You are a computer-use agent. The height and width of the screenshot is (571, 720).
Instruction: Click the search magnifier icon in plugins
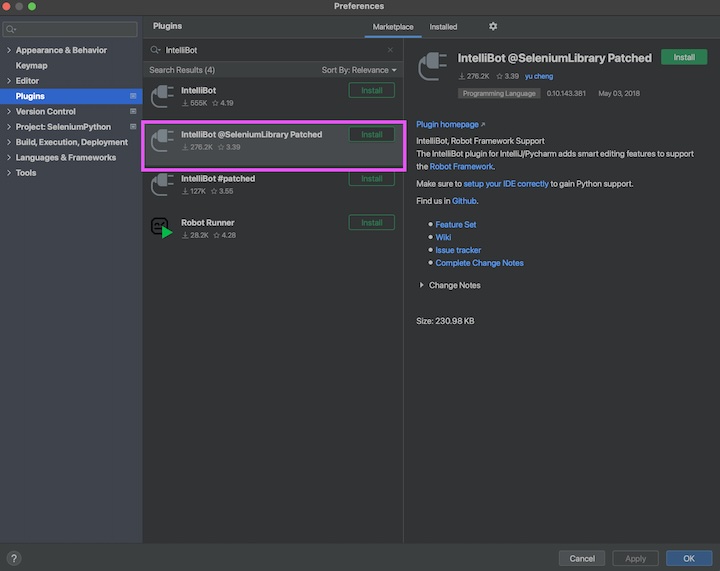coord(156,50)
